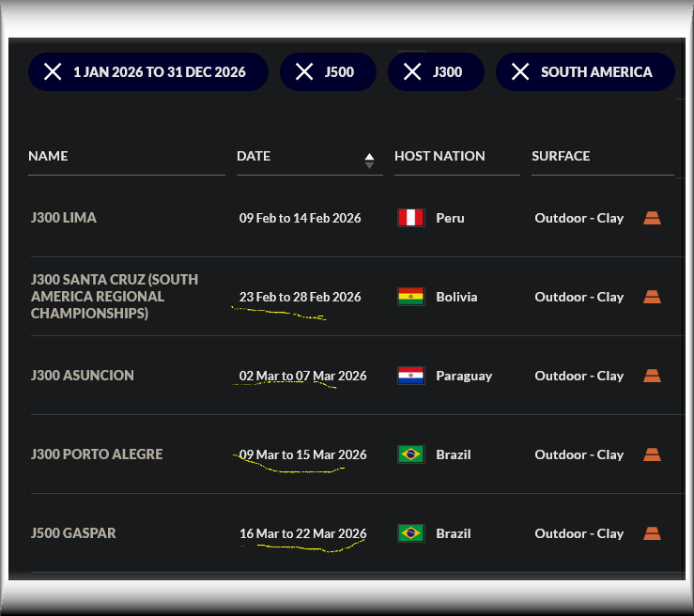Open J300 Santa Cruz South America Regional Championships

click(x=115, y=297)
